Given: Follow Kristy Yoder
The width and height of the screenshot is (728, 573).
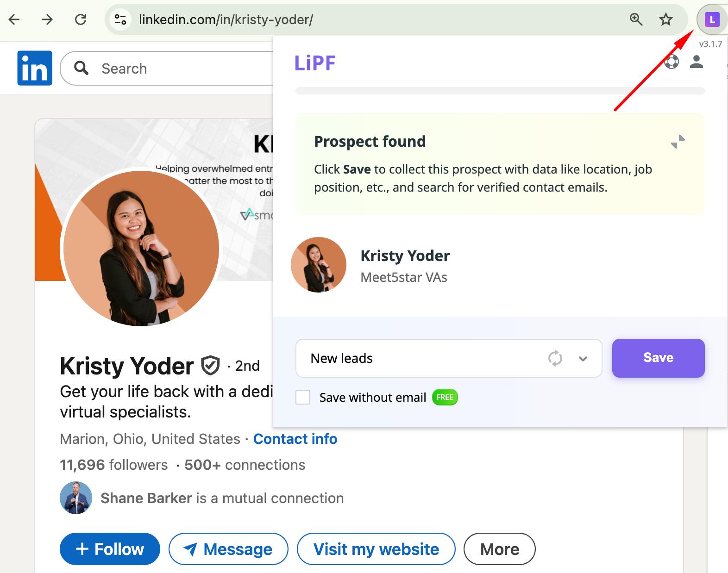Looking at the screenshot, I should (110, 549).
